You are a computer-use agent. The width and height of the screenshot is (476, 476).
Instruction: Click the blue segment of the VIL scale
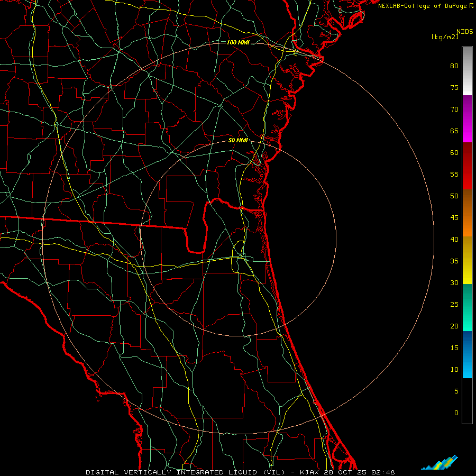point(467,354)
